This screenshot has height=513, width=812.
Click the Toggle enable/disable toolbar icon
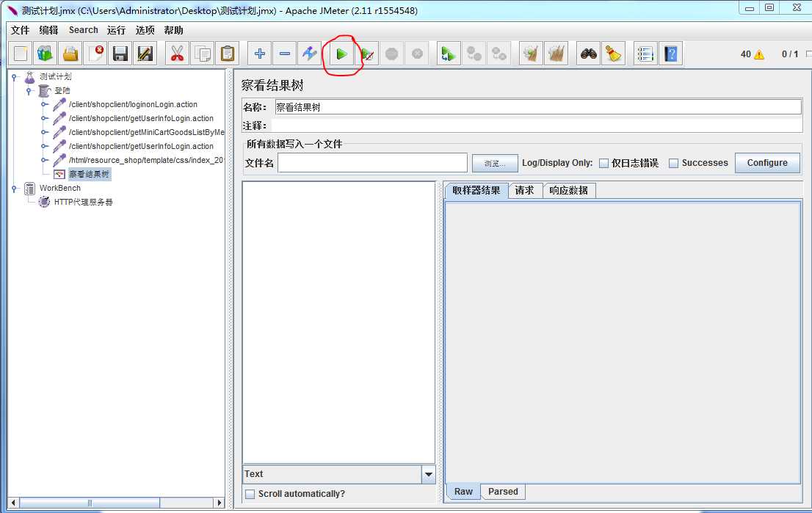pos(309,54)
